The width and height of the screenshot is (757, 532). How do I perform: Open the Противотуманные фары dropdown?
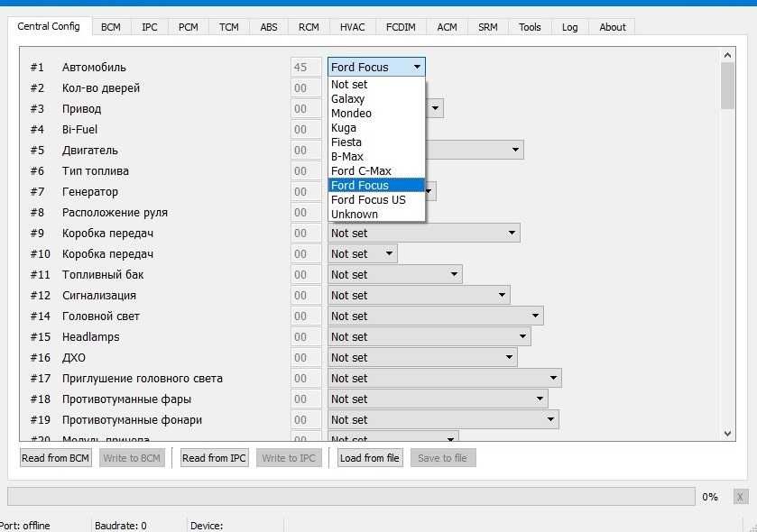(438, 399)
